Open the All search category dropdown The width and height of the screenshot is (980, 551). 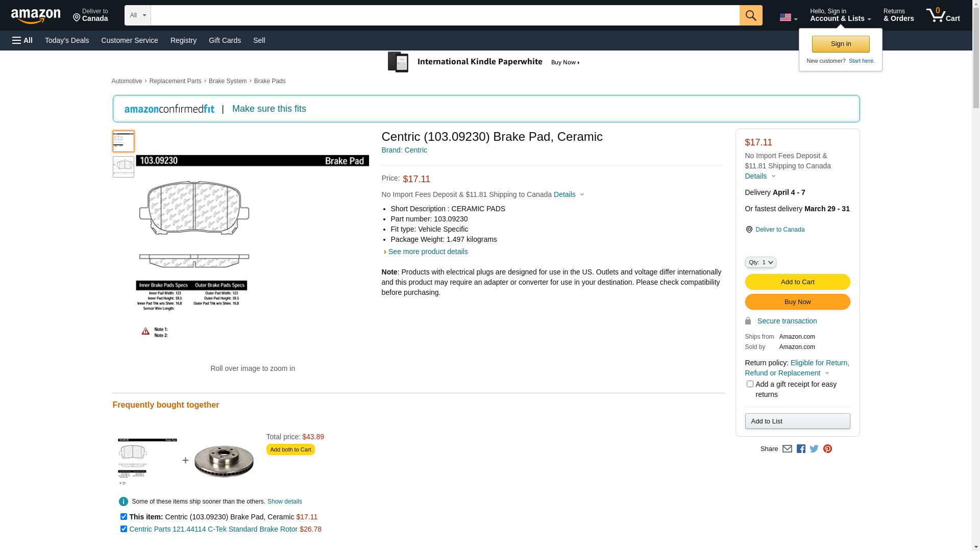(138, 15)
